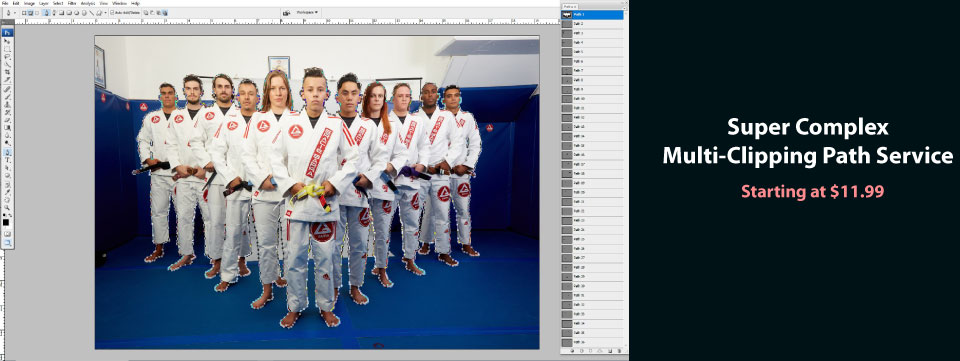Open the Filter menu

72,3
